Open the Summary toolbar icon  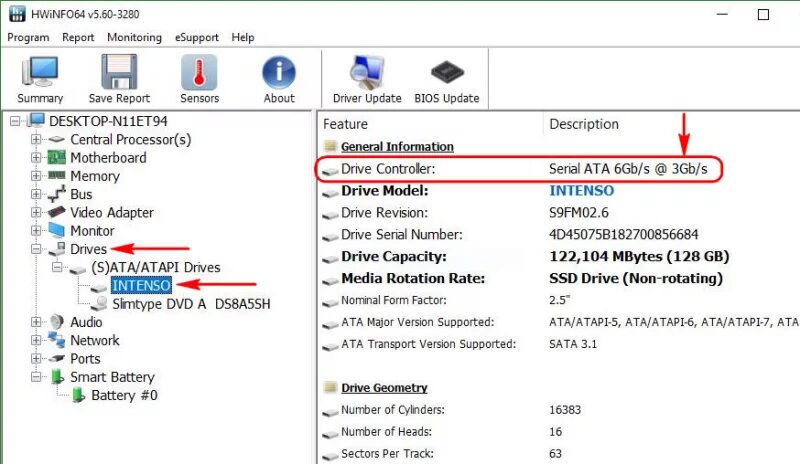[x=40, y=72]
